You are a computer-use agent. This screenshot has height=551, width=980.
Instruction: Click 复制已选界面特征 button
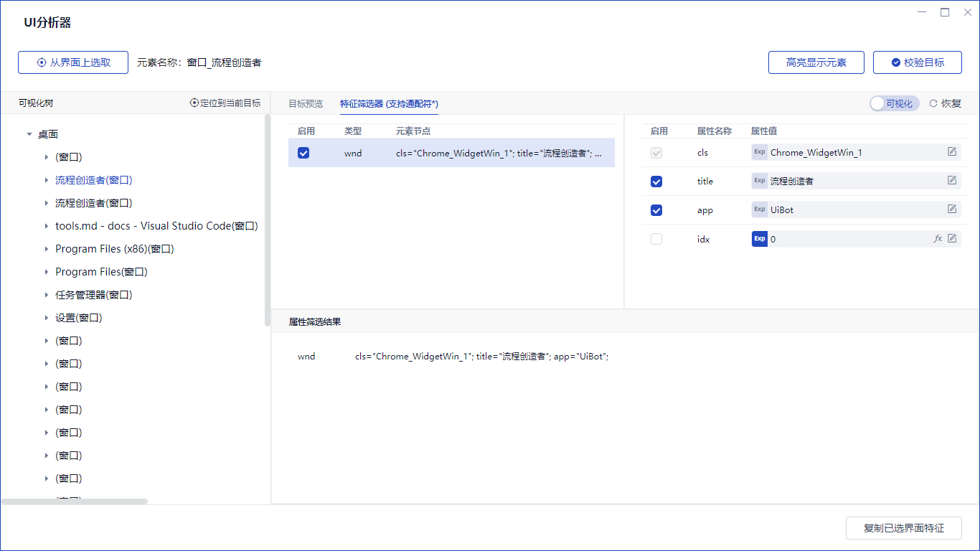point(904,528)
